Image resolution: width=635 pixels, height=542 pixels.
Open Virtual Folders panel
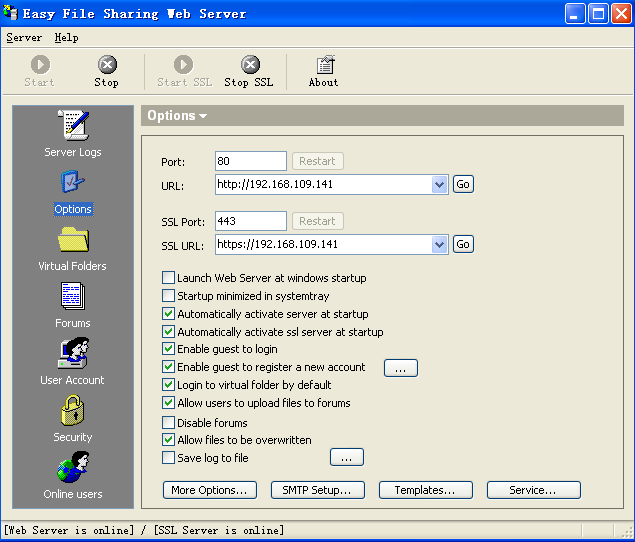tap(73, 240)
